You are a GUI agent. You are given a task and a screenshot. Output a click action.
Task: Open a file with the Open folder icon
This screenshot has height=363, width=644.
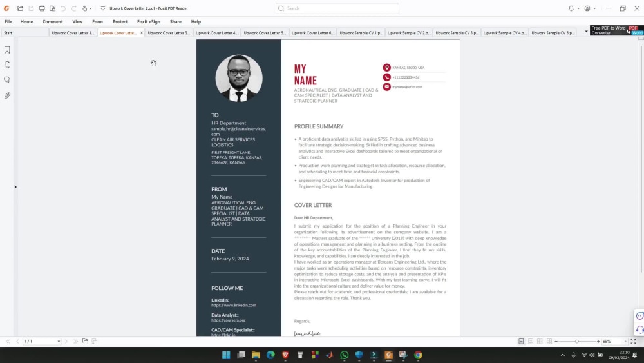coord(20,8)
